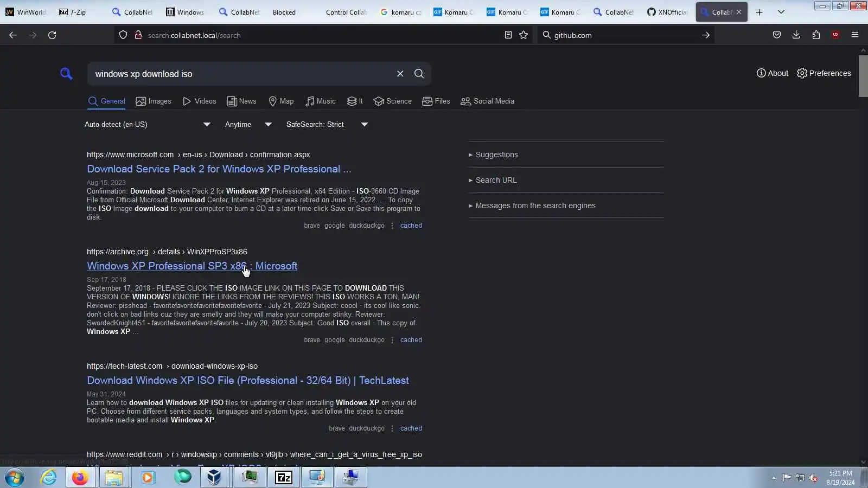868x488 pixels.
Task: Open the Auto-detect (en-US) language dropdown
Action: (x=147, y=125)
